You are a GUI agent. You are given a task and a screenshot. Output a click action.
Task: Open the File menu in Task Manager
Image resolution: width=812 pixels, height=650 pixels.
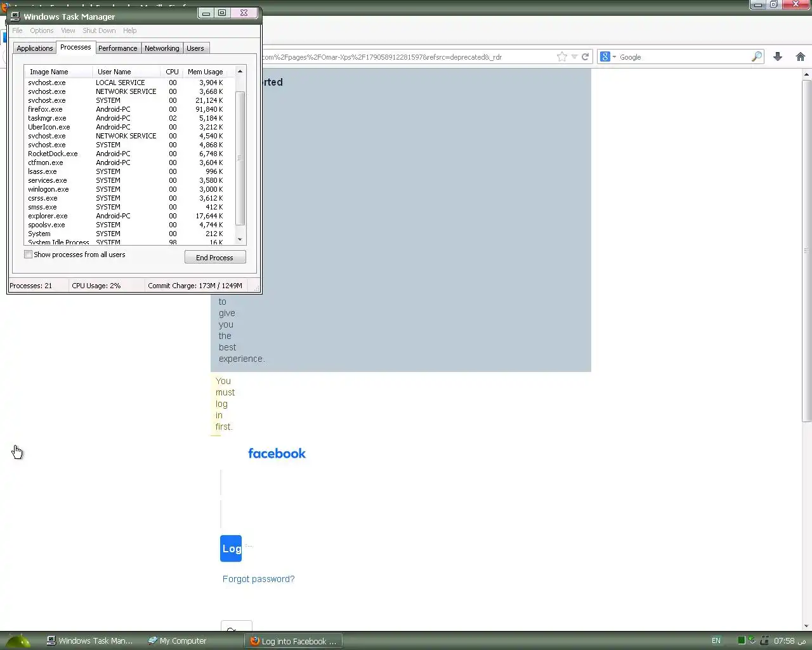17,30
